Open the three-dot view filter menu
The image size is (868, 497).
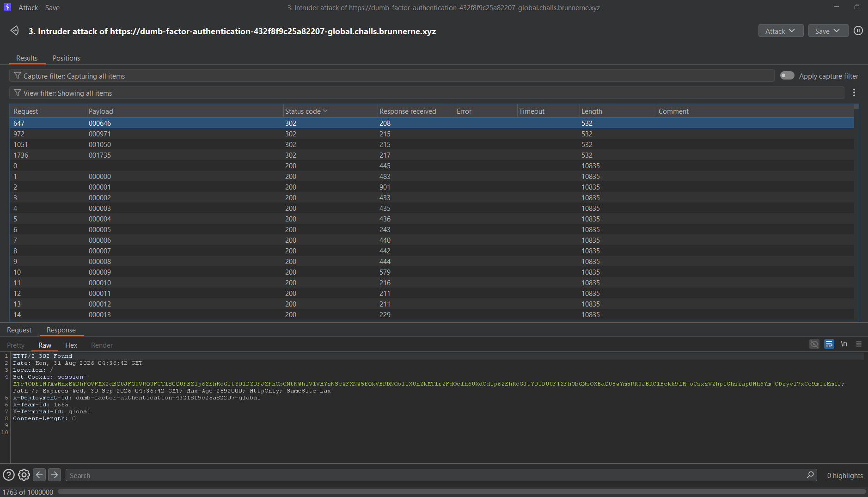pyautogui.click(x=854, y=93)
